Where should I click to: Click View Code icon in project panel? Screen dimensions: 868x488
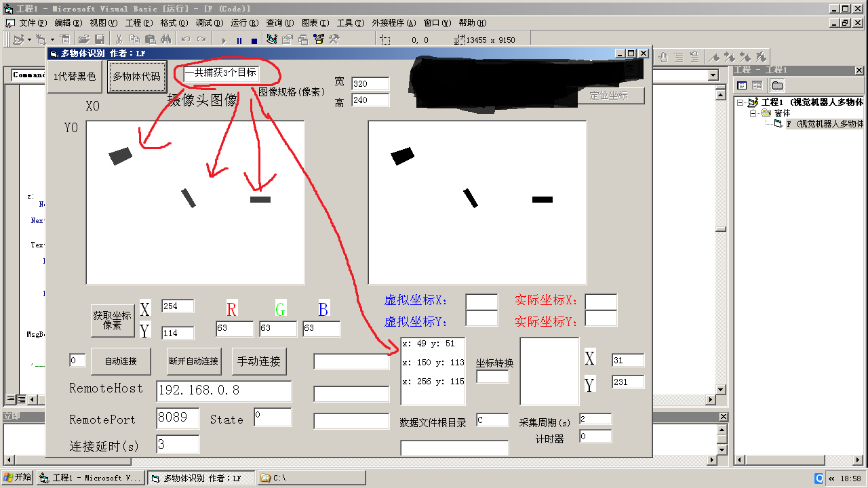(x=743, y=85)
